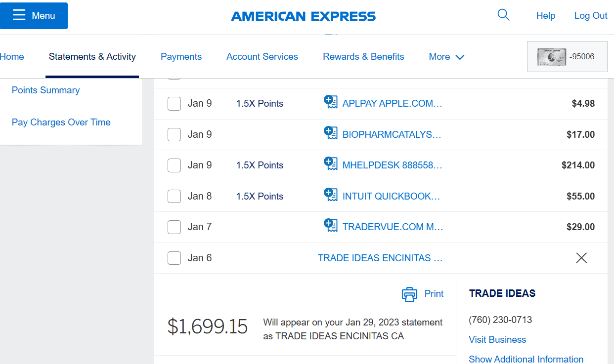Click the receipt icon beside INTUIT QUICKBOOK
Viewport: 614px width, 364px height.
point(331,195)
